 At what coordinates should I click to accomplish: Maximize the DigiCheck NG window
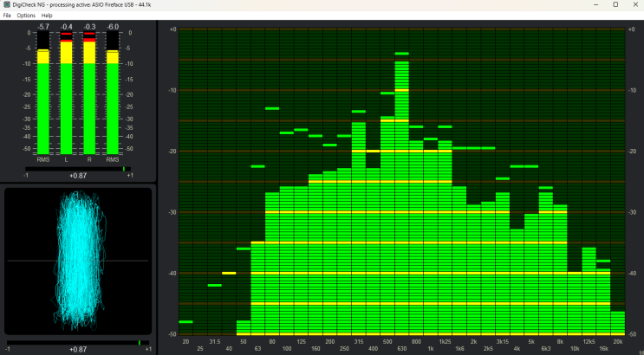615,4
